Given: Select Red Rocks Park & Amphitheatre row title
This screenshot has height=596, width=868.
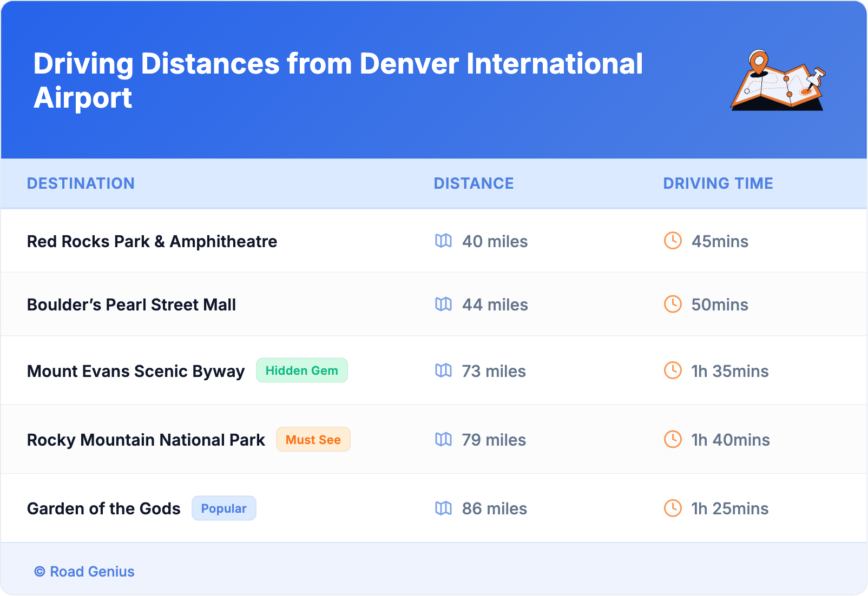Looking at the screenshot, I should tap(152, 241).
